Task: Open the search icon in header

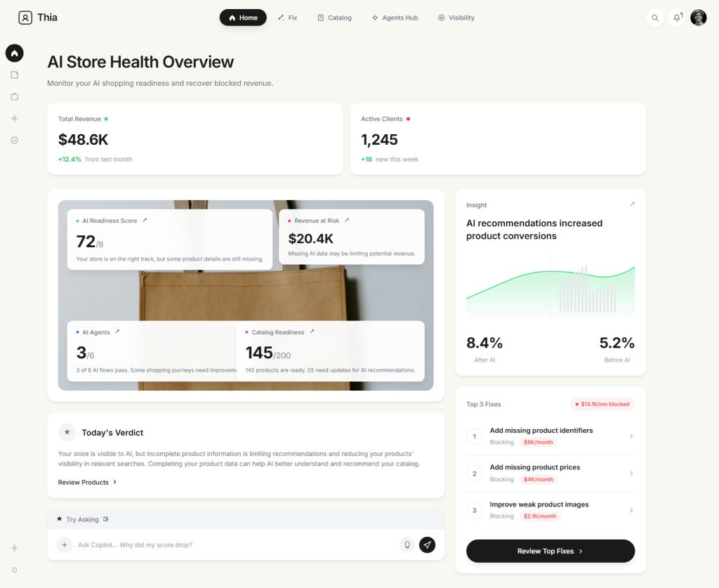Action: tap(655, 18)
